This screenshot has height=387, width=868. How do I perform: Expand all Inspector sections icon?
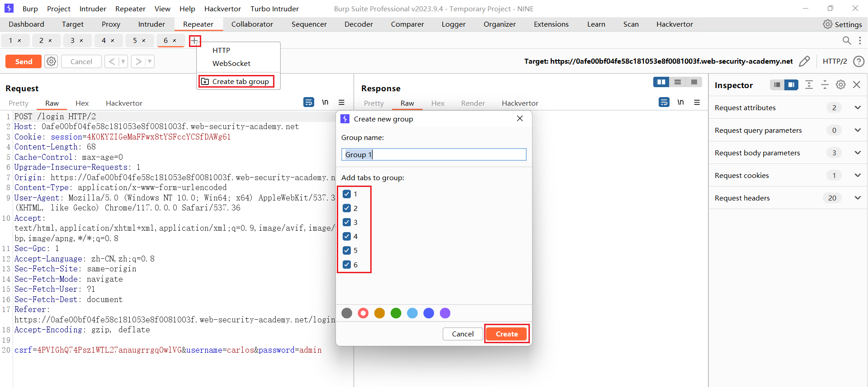point(809,85)
